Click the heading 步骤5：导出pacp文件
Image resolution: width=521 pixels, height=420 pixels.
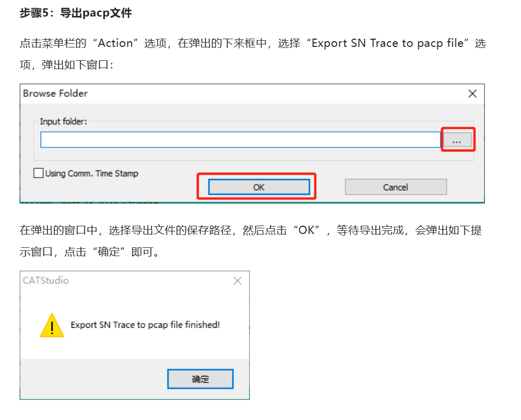tap(76, 13)
